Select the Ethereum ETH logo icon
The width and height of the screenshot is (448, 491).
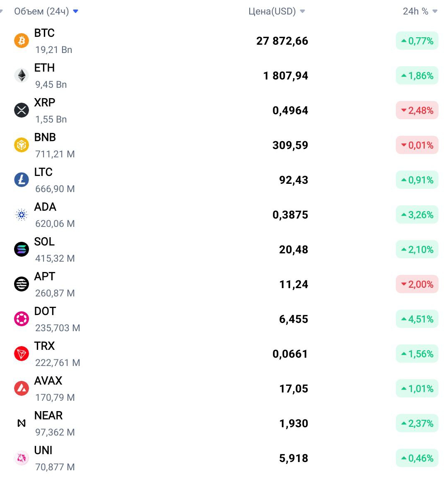[22, 75]
